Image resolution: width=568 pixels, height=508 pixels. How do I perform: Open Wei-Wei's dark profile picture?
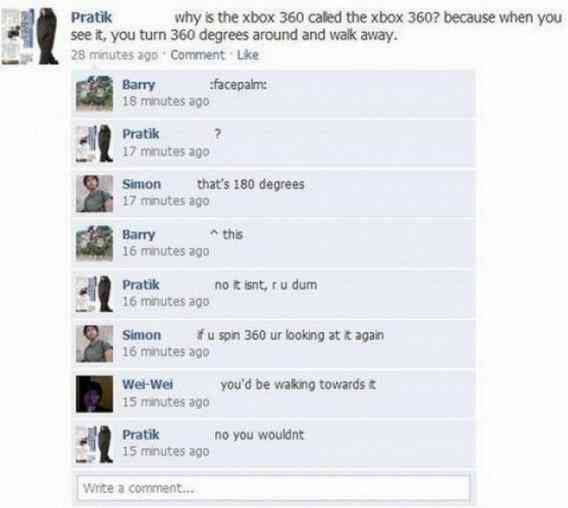pyautogui.click(x=95, y=394)
